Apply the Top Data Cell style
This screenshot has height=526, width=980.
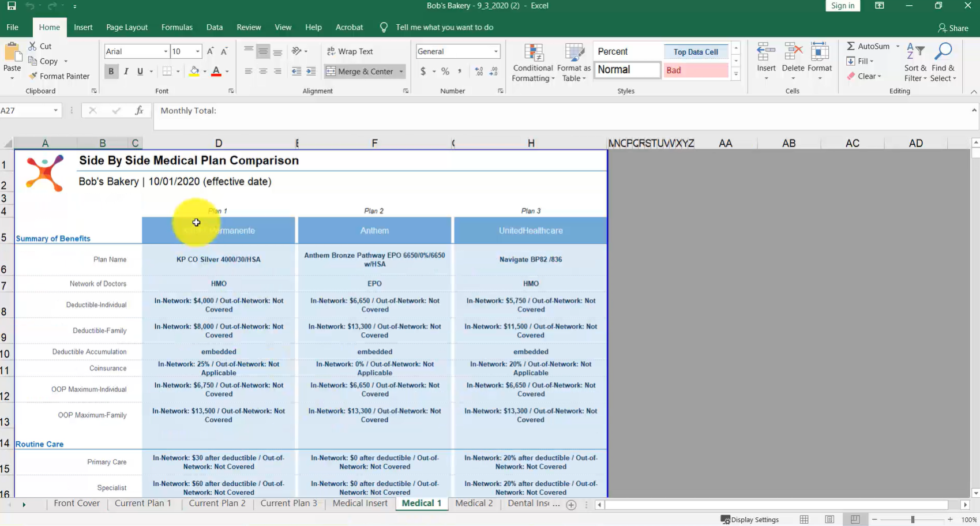click(x=696, y=52)
